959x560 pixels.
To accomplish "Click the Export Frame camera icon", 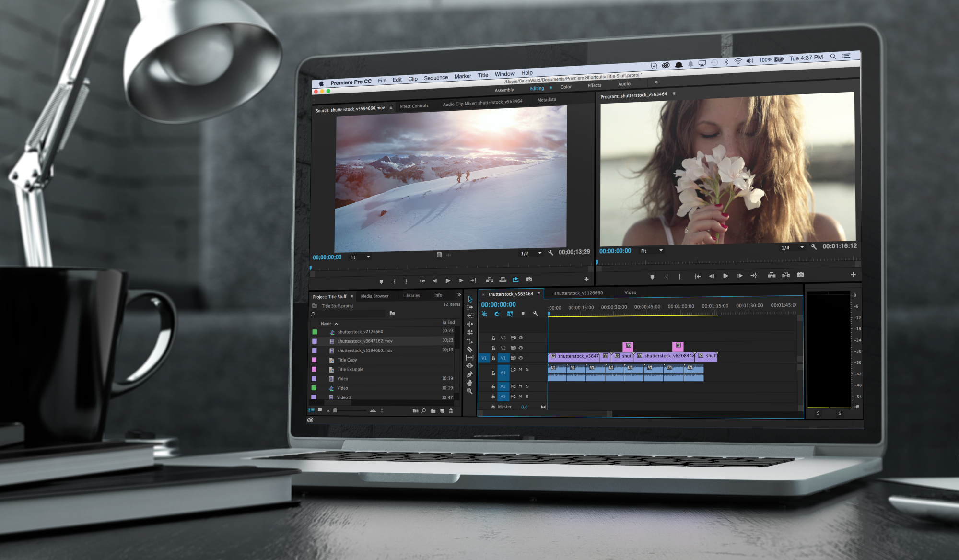I will click(529, 280).
